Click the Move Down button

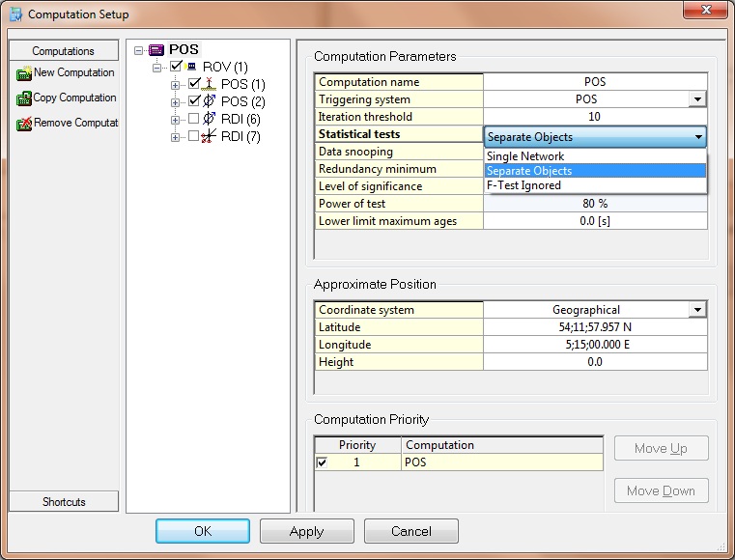[x=661, y=490]
